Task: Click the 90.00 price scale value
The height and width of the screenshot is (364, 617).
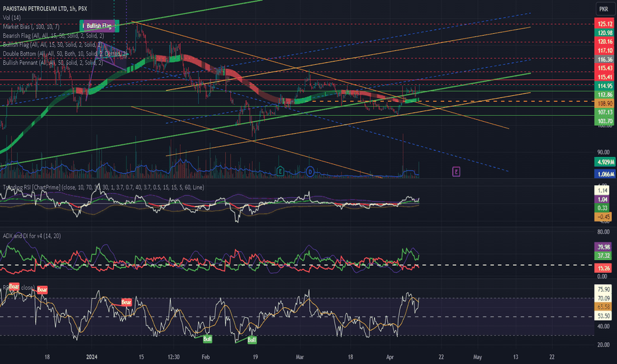Action: [x=604, y=152]
